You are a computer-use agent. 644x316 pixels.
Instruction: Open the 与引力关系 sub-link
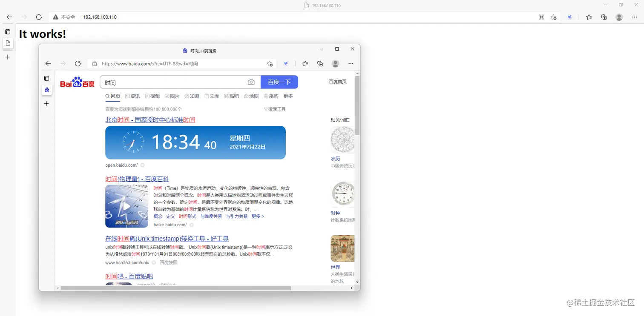[x=237, y=216]
